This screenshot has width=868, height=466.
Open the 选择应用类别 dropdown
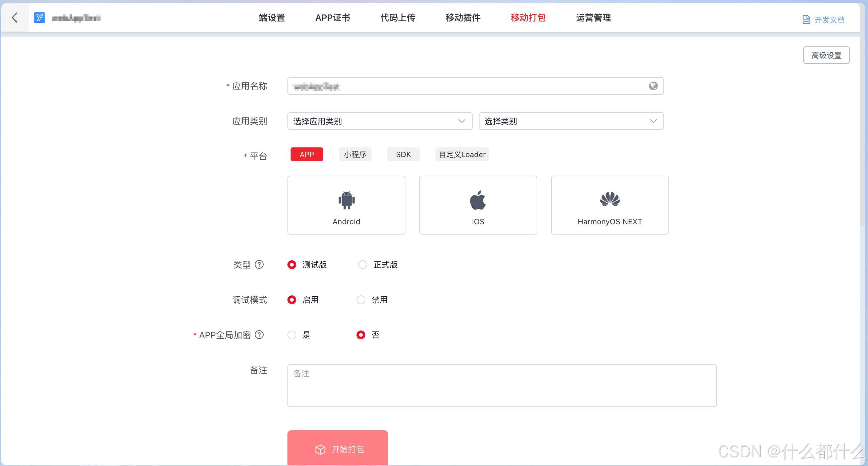click(x=379, y=121)
